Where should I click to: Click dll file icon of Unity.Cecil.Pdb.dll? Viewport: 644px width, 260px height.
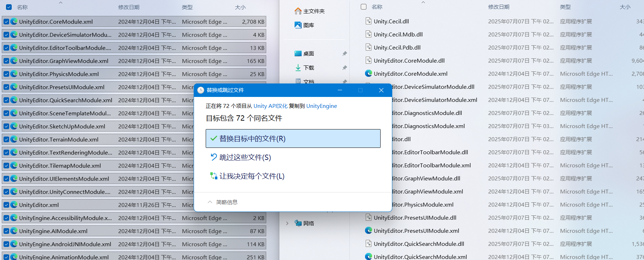369,47
